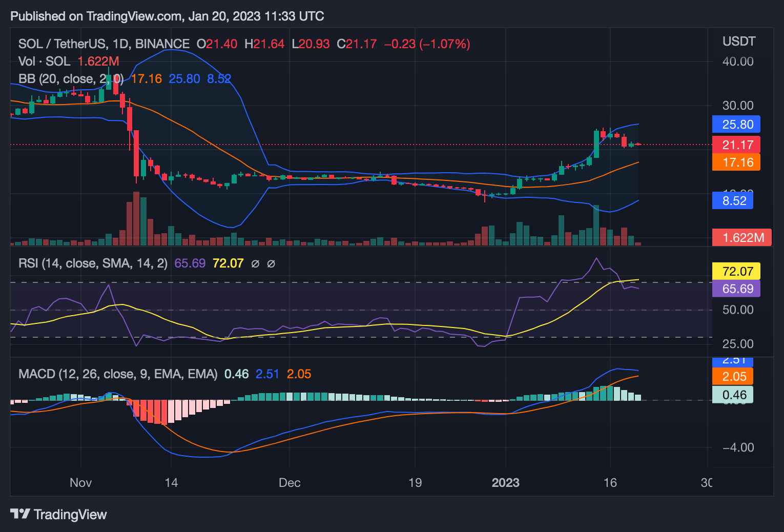
Task: Click the last ∅ symbol in RSI legend
Action: click(271, 263)
